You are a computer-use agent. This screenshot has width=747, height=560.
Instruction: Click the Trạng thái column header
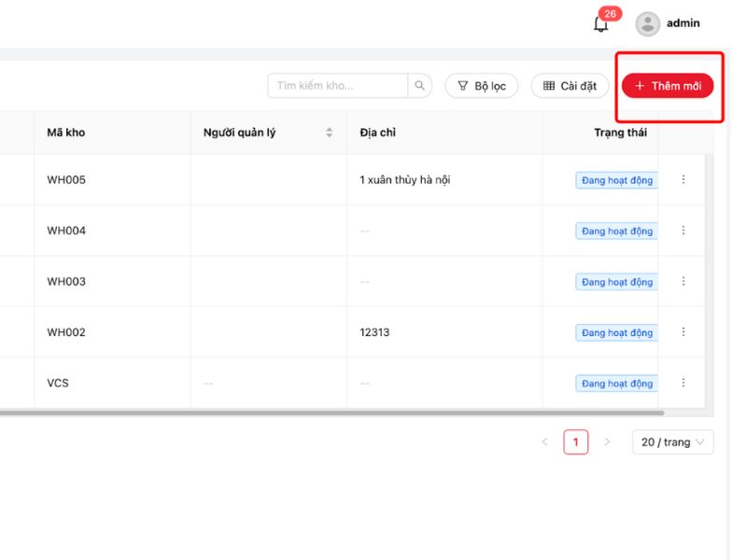click(620, 133)
